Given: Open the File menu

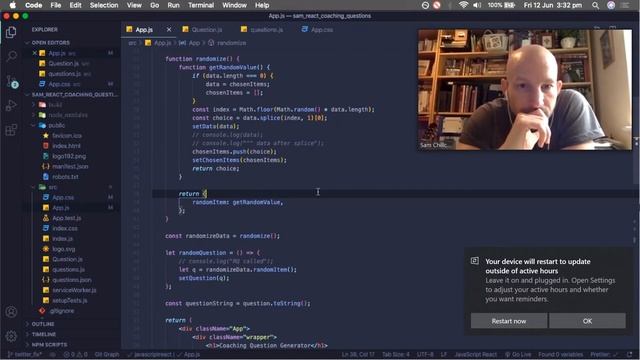Looking at the screenshot, I should 56,5.
